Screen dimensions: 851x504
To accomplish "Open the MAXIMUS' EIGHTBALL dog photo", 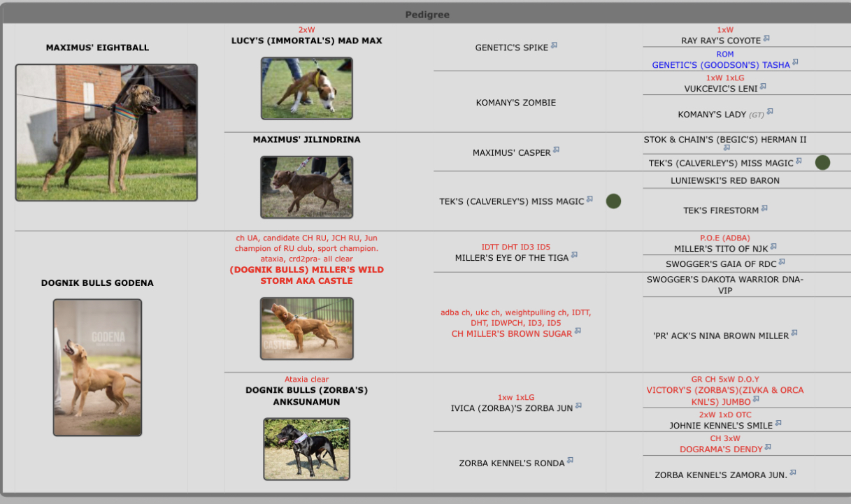I will point(106,133).
